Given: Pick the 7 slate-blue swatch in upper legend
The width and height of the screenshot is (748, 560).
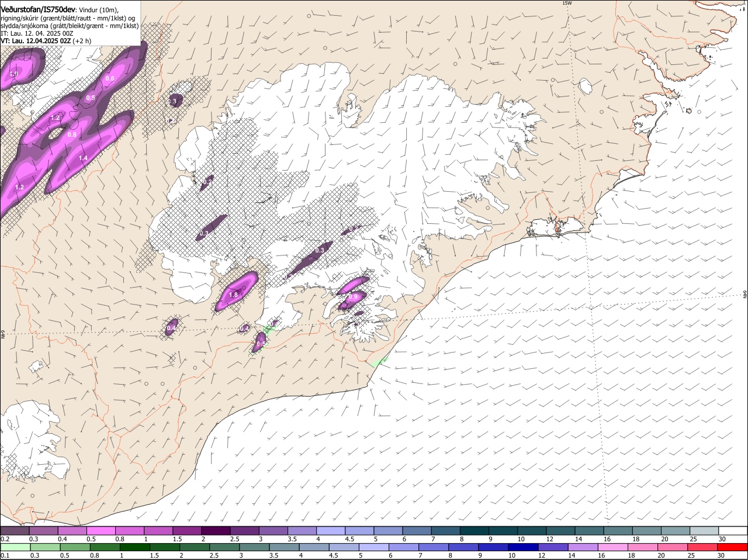Looking at the screenshot, I should tap(446, 531).
